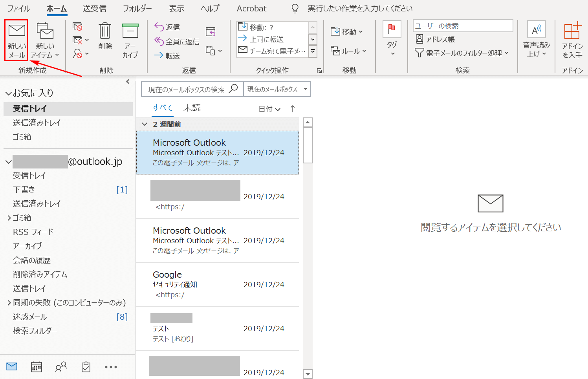Click 全員に返信 reply all
This screenshot has width=588, height=379.
(177, 42)
